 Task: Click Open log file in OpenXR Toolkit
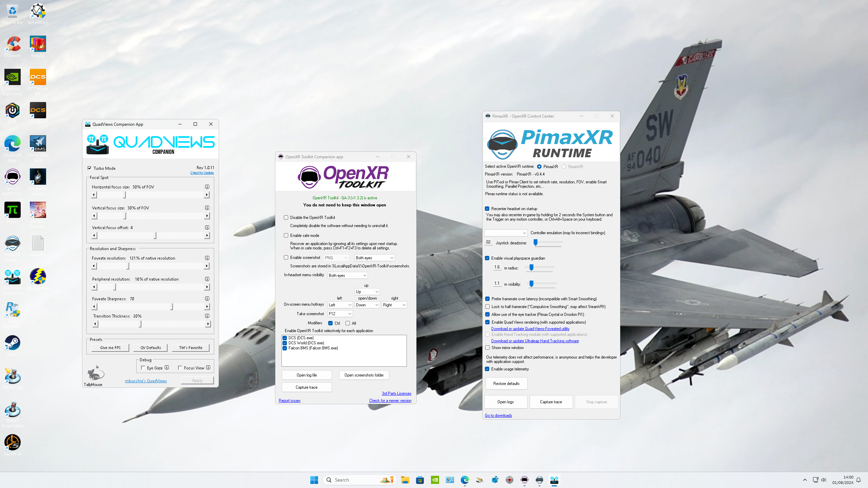307,375
